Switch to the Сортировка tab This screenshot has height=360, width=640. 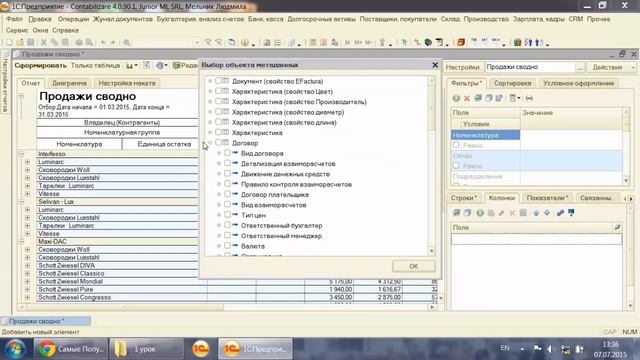[x=513, y=83]
